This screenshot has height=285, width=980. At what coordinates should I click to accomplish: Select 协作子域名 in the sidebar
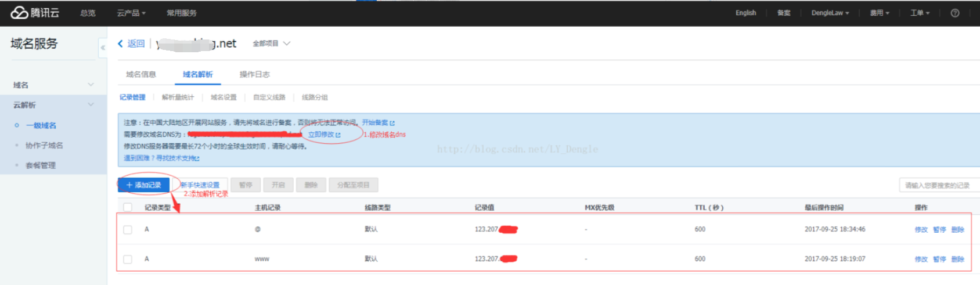coord(44,146)
